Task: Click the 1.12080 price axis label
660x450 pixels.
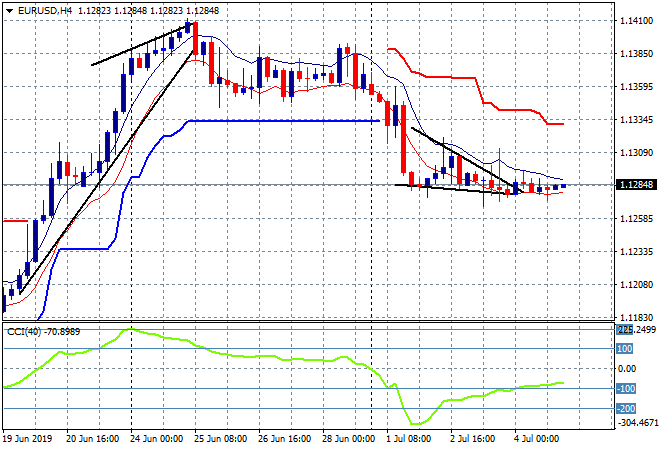Action: pyautogui.click(x=636, y=285)
